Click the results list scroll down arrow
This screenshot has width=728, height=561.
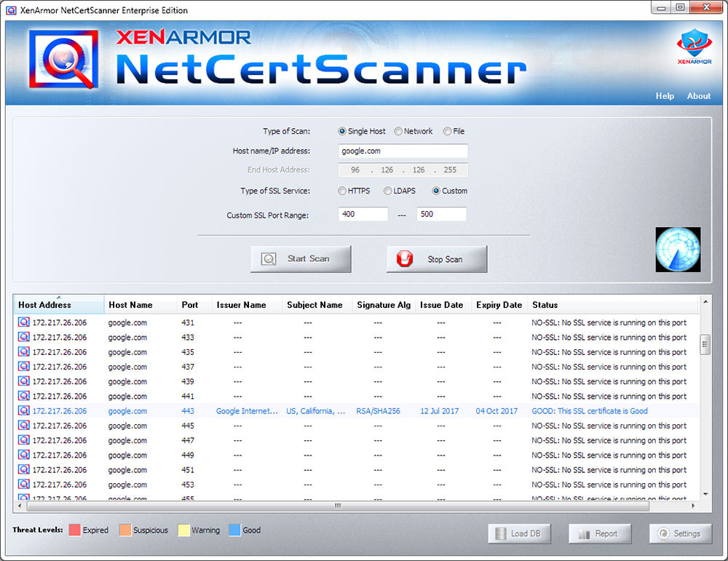(x=705, y=494)
